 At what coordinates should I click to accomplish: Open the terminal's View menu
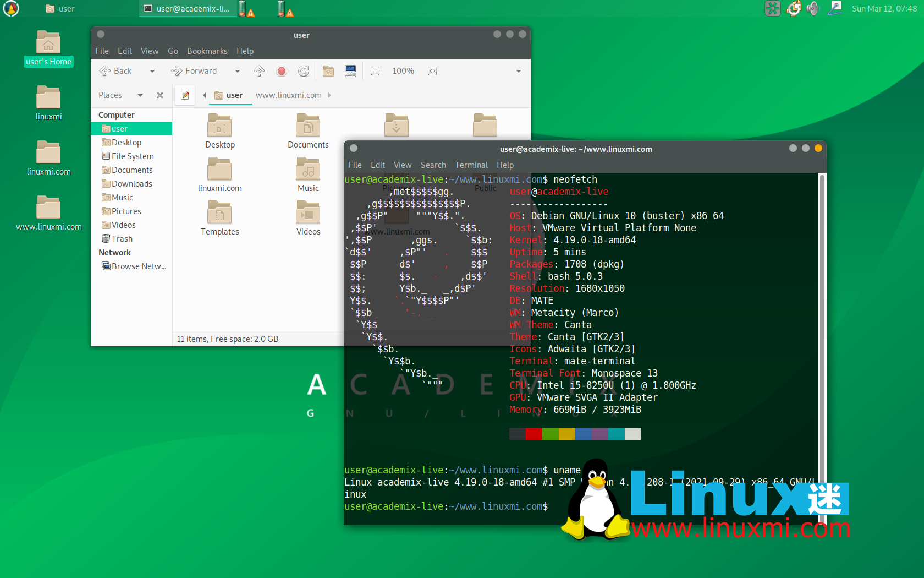(403, 165)
